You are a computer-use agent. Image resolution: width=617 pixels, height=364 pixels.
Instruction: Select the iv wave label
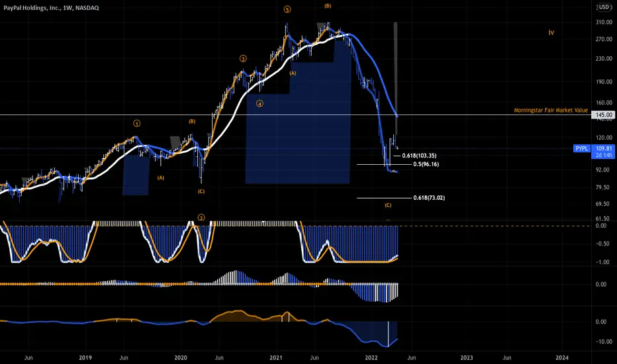[x=551, y=32]
